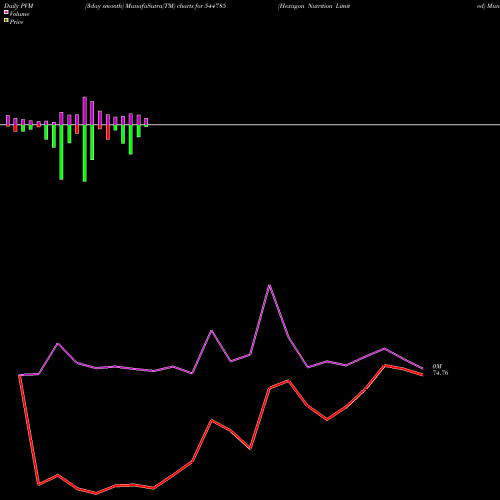500x500 pixels.
Task: Click the highest peak of magenta volume line
Action: pos(269,285)
